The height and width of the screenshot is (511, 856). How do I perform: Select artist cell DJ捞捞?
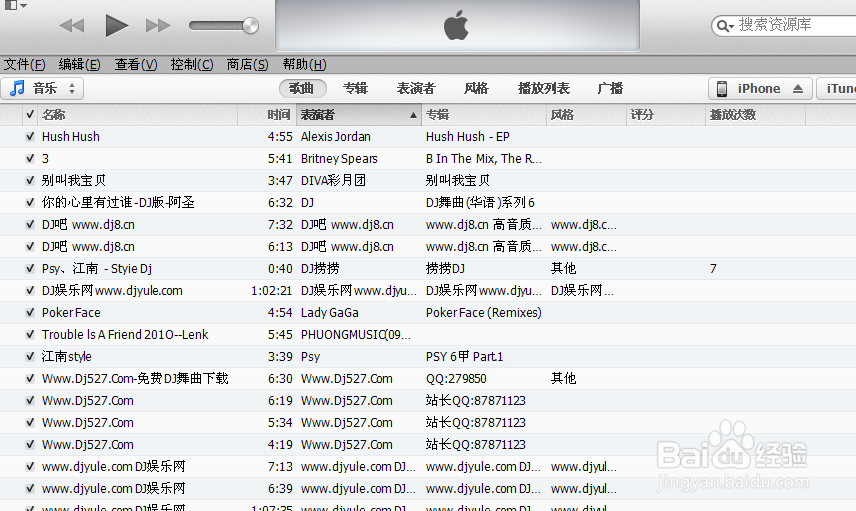[320, 269]
